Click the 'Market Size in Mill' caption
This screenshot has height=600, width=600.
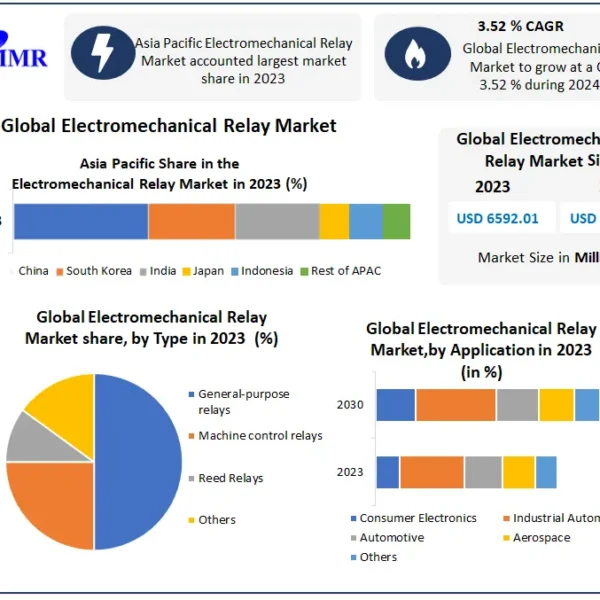coord(539,258)
